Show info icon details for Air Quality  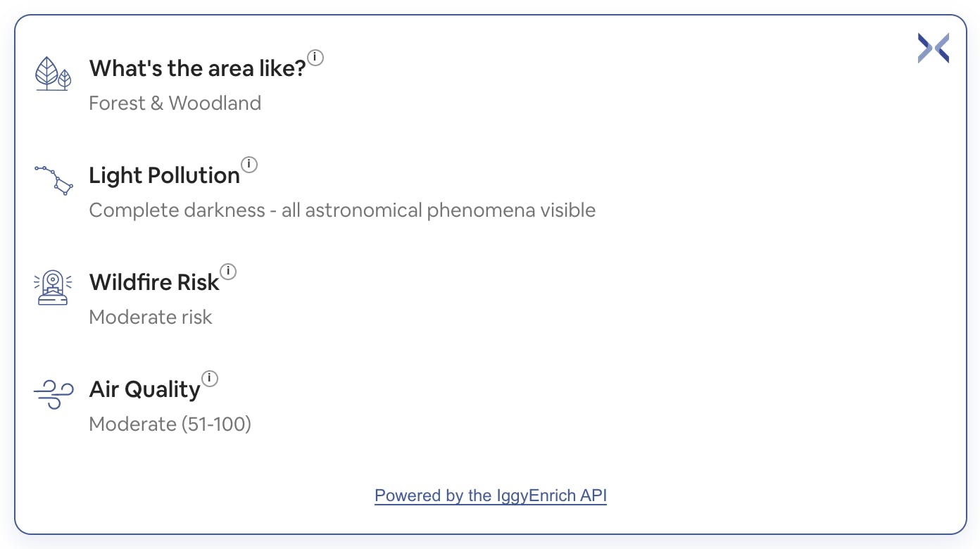(210, 379)
